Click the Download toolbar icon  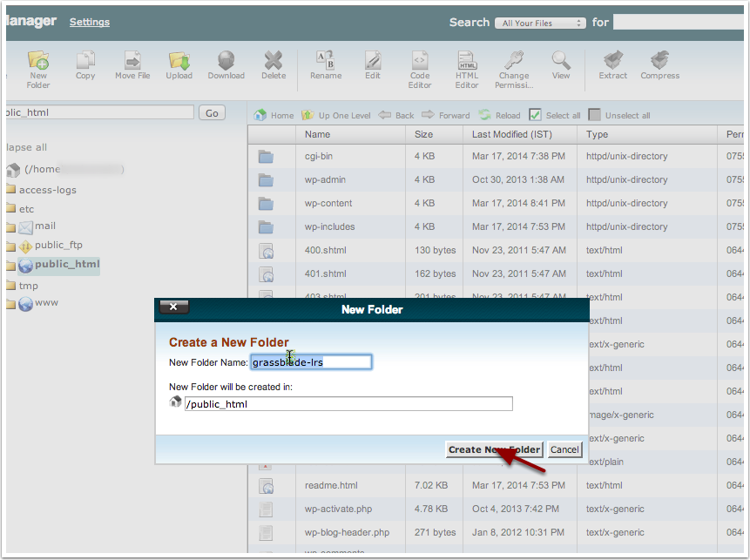tap(226, 62)
